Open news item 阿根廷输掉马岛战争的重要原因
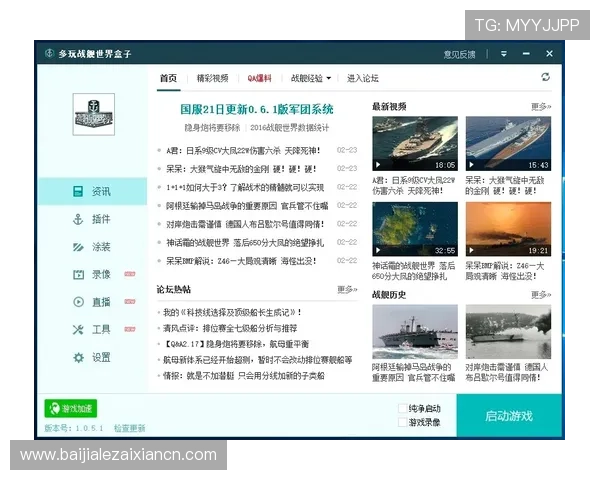 click(247, 206)
